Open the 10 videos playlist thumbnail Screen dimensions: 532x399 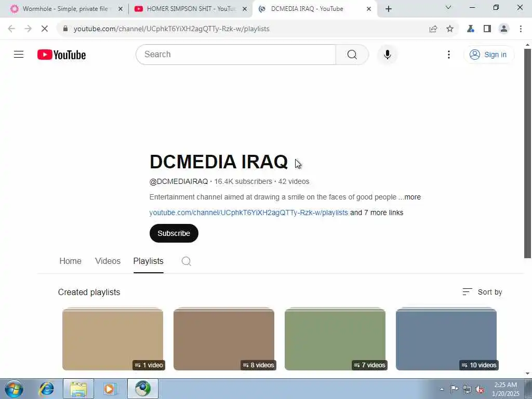click(x=446, y=339)
